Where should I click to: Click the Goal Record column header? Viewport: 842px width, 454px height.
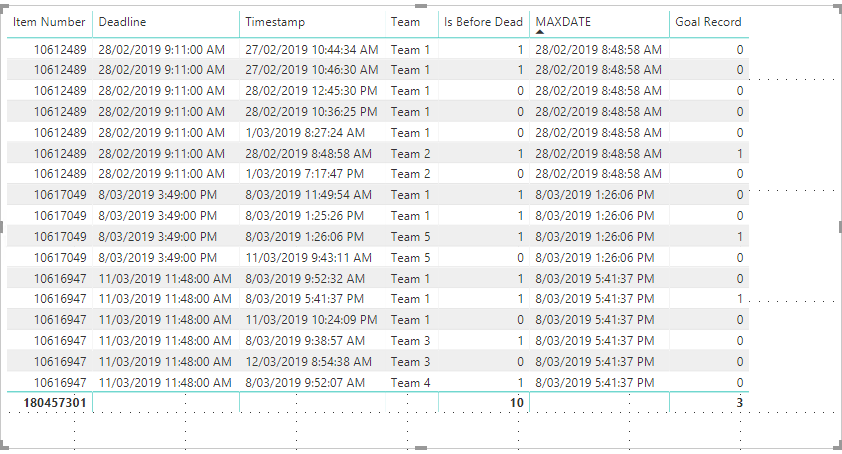(708, 22)
